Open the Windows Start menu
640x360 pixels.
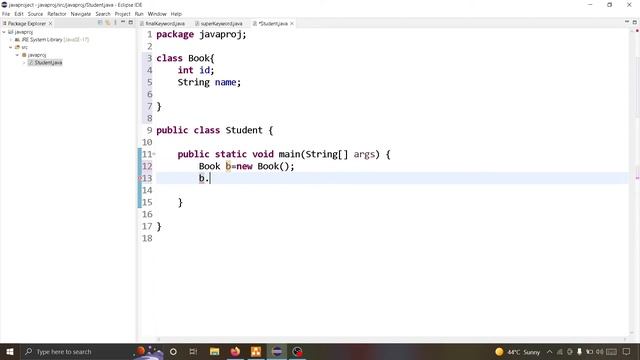(10, 351)
